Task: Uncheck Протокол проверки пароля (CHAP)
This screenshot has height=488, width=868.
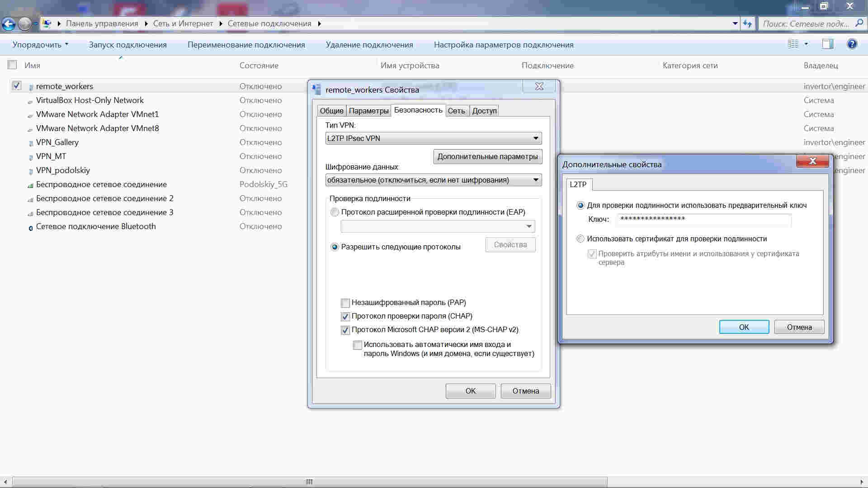Action: [345, 316]
